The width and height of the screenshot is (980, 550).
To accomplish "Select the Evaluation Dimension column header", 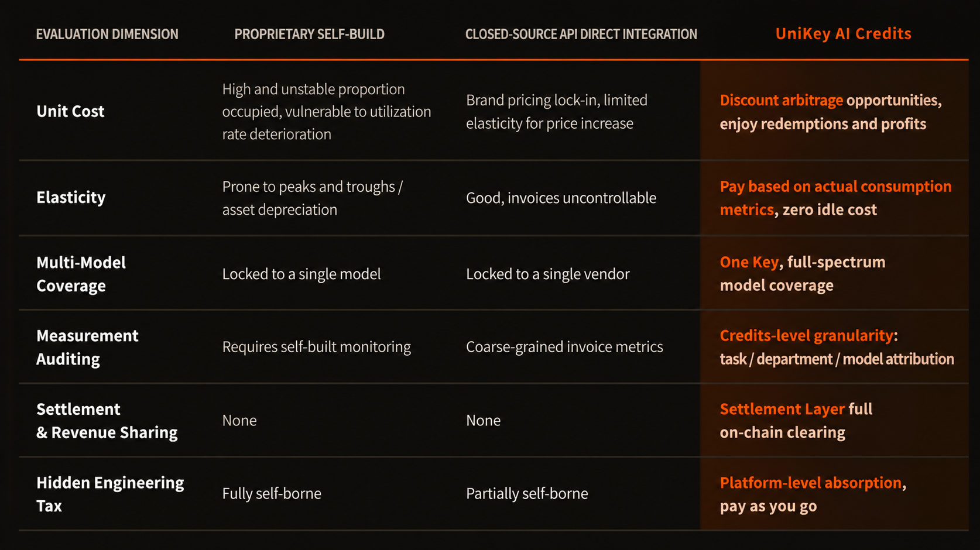I will [107, 35].
